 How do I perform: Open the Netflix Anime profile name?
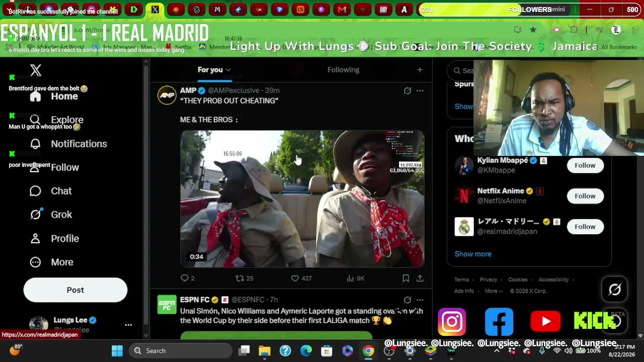point(501,191)
